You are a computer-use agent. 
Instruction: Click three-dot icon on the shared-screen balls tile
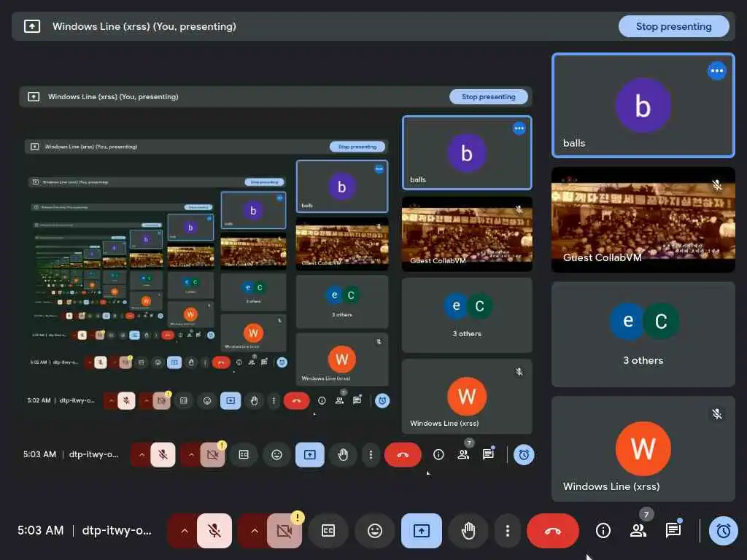[519, 128]
